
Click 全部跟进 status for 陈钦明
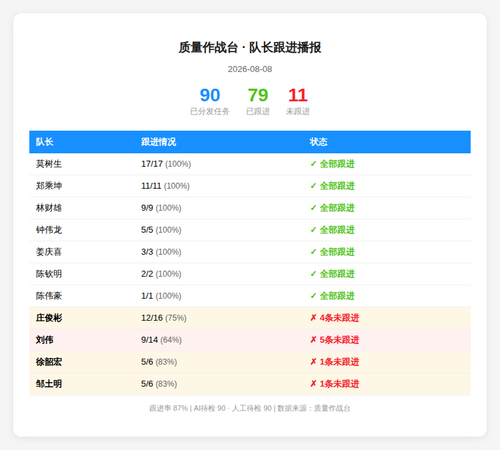[x=332, y=274]
